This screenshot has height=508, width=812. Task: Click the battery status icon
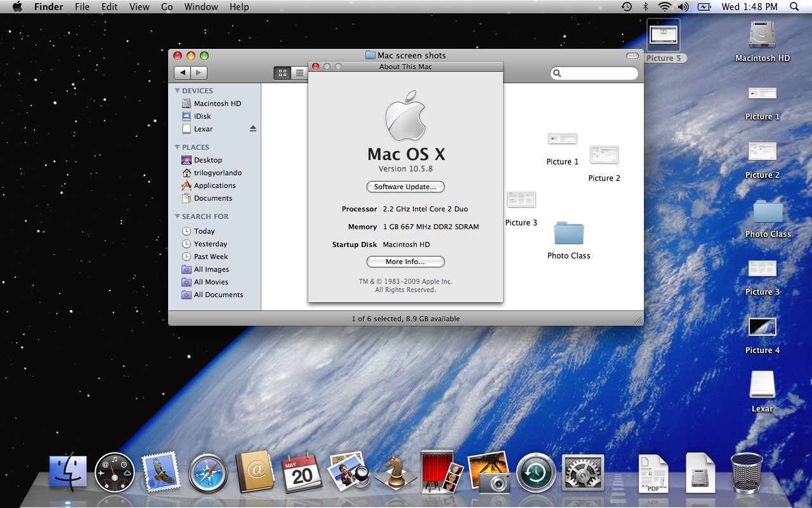704,7
